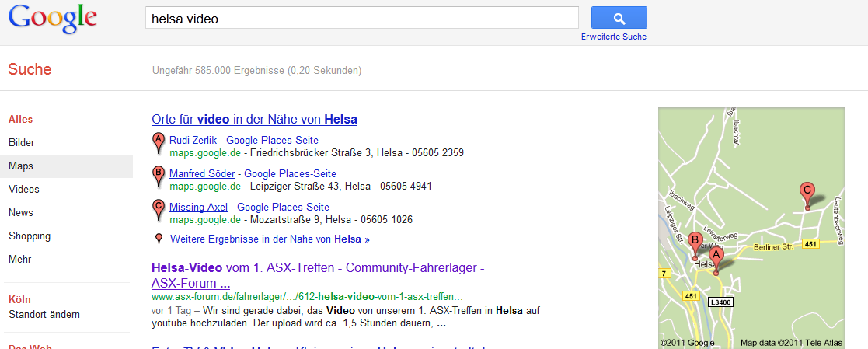Open Google Places-Seite for Rudi Zerlik

pyautogui.click(x=272, y=140)
